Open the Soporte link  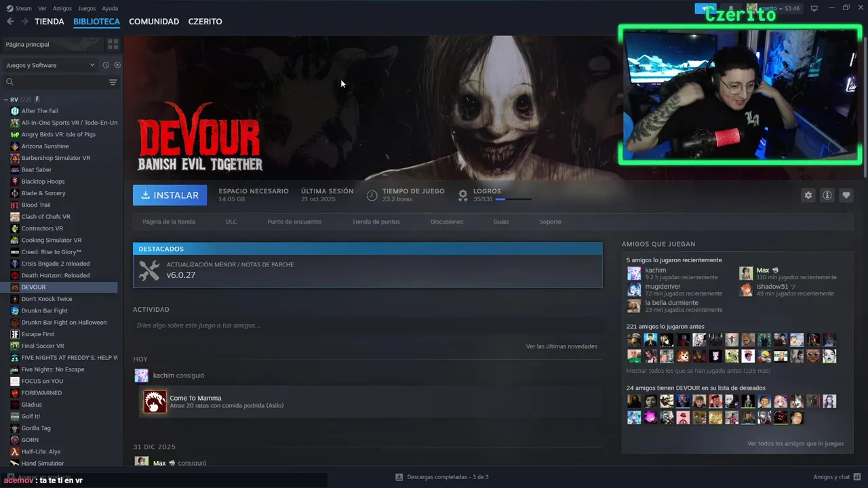point(551,222)
